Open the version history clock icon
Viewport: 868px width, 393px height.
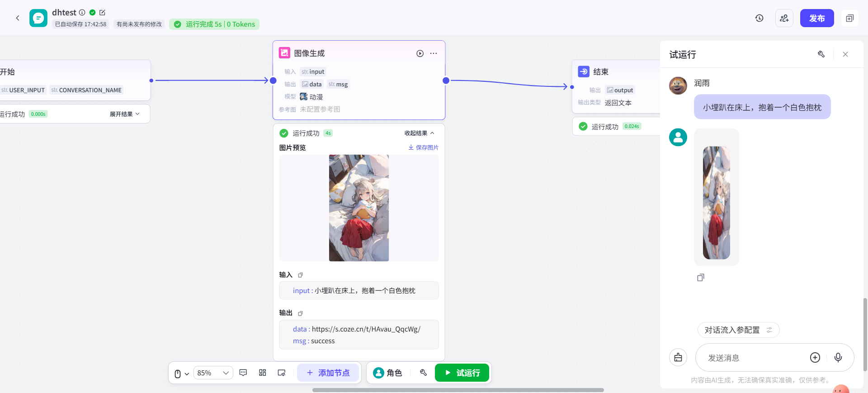click(x=759, y=18)
